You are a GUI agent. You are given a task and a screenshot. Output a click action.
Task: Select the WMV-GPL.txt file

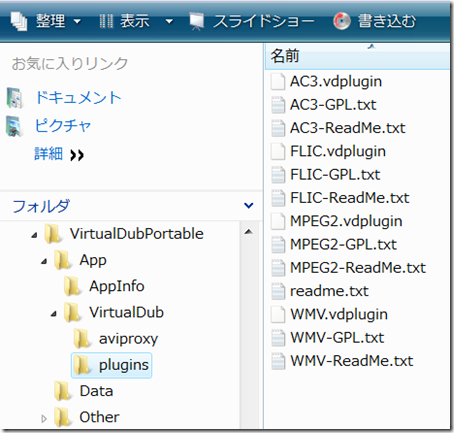[x=337, y=338]
